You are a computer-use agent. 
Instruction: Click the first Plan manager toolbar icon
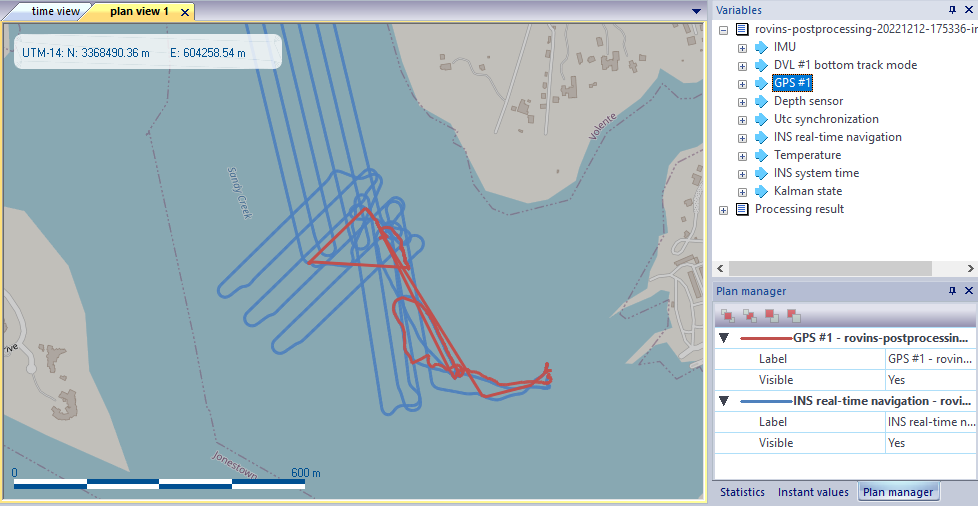click(x=728, y=315)
